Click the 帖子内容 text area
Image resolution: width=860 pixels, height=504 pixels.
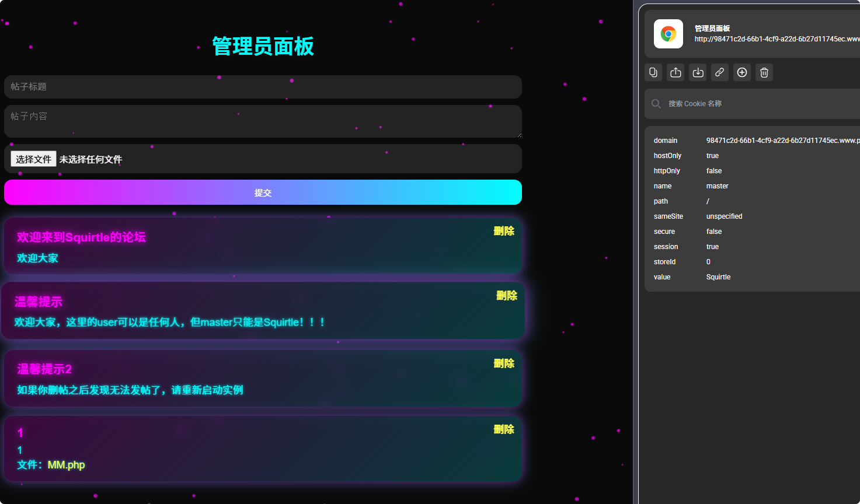(x=263, y=121)
